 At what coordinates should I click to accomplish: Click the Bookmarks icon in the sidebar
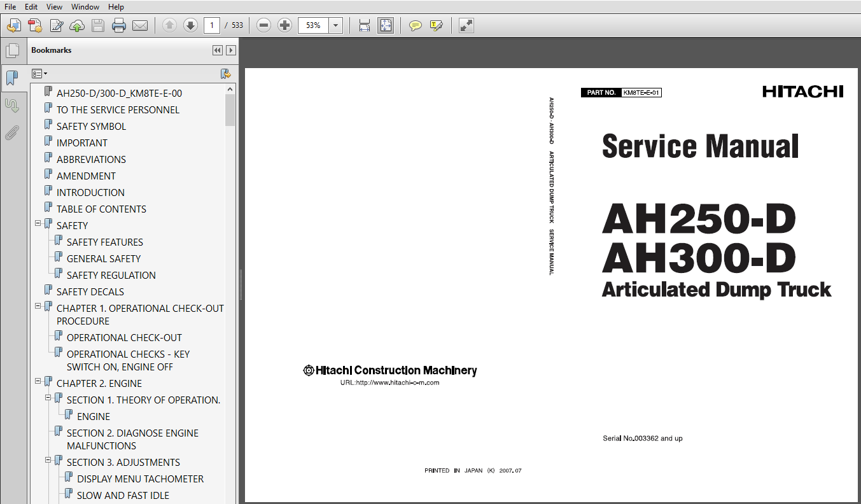12,78
